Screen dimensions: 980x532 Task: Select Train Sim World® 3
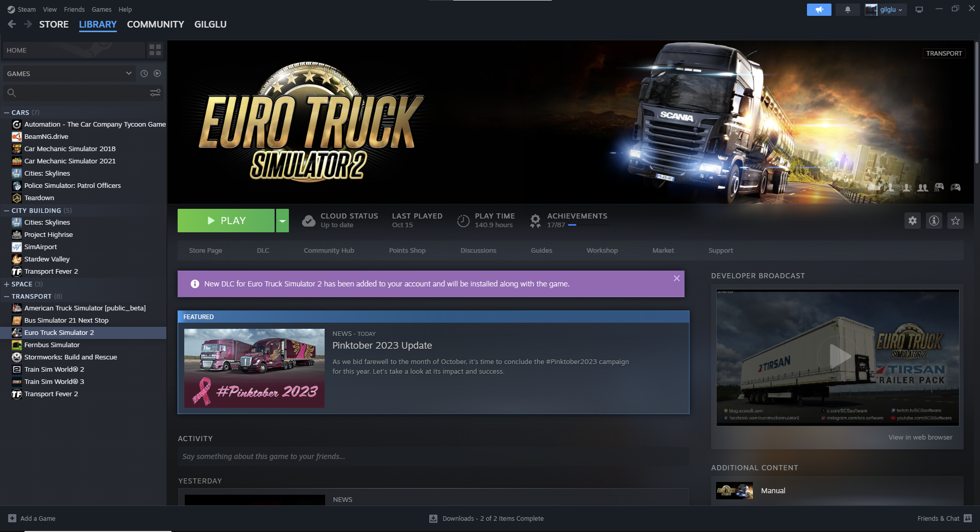pos(83,381)
